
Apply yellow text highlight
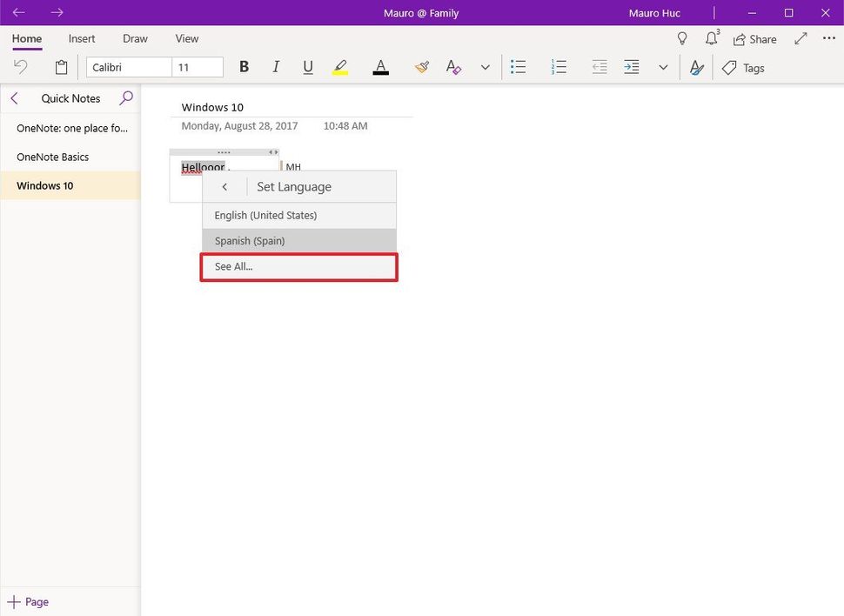tap(339, 67)
